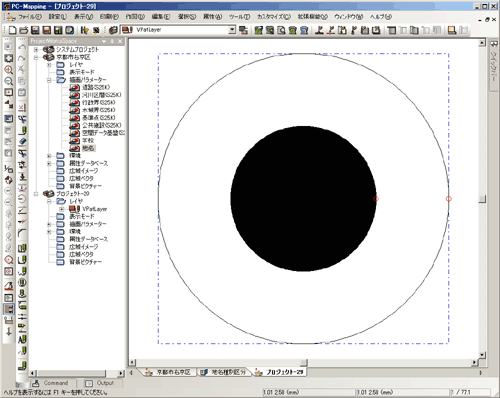
Task: Click the red target circle tool icon
Action: click(x=9, y=260)
